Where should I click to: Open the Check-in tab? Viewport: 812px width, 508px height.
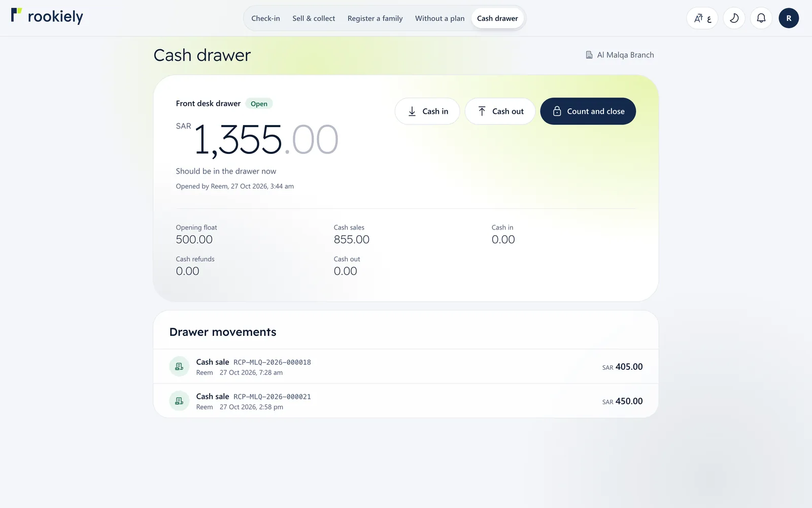[x=265, y=18]
